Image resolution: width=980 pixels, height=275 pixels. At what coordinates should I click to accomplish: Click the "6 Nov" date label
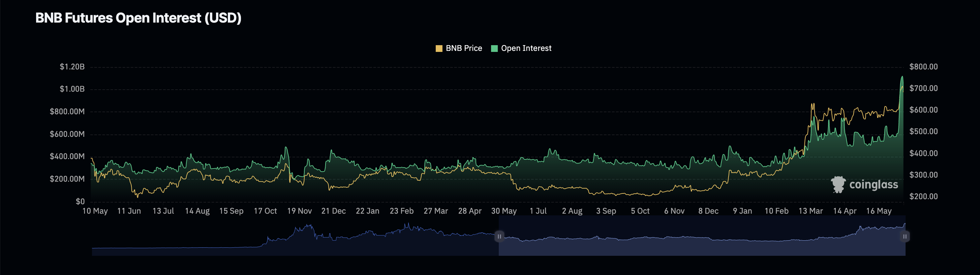[x=675, y=211]
